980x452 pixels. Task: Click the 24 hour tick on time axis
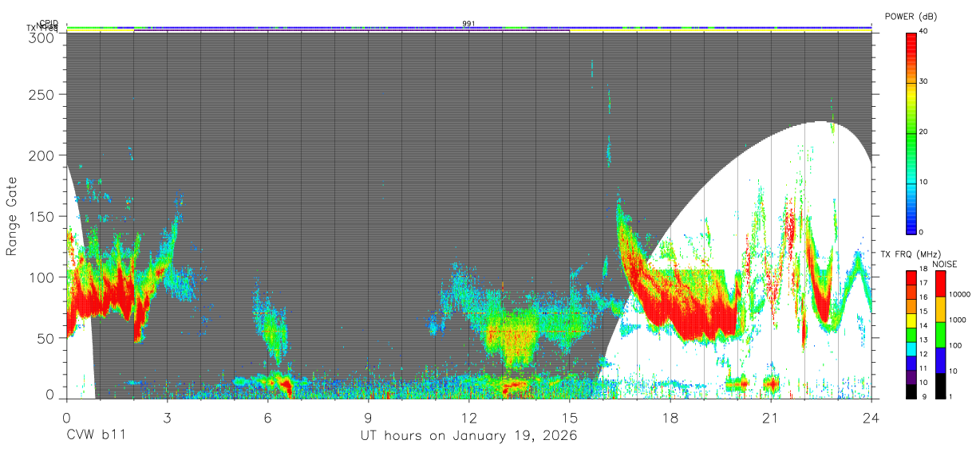point(871,417)
